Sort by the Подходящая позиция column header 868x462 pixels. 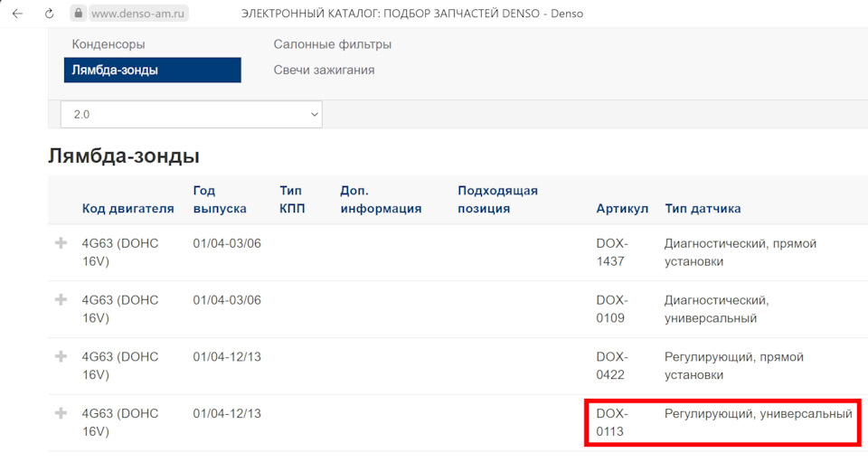pyautogui.click(x=497, y=199)
